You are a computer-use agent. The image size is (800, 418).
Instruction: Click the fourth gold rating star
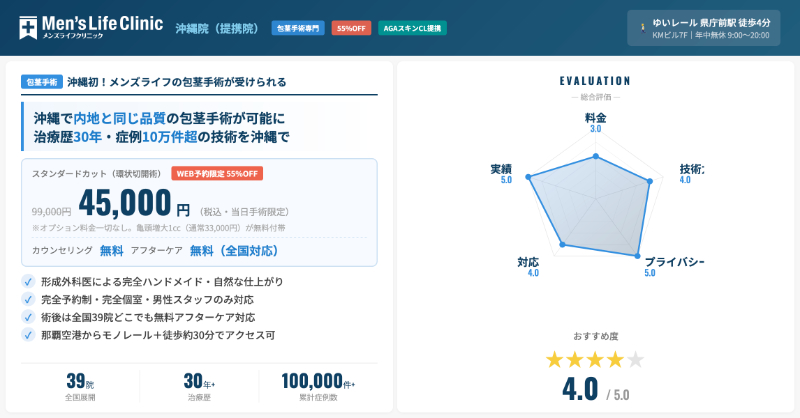tap(615, 359)
